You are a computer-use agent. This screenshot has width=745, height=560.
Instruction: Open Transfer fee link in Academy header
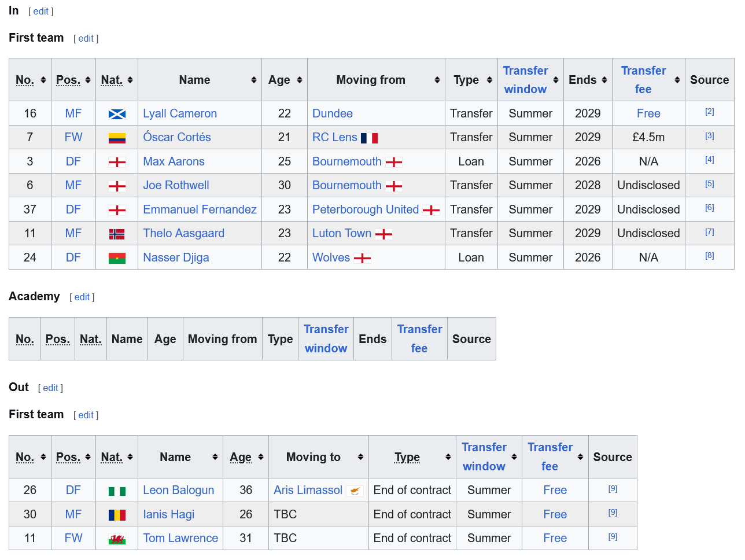[420, 339]
